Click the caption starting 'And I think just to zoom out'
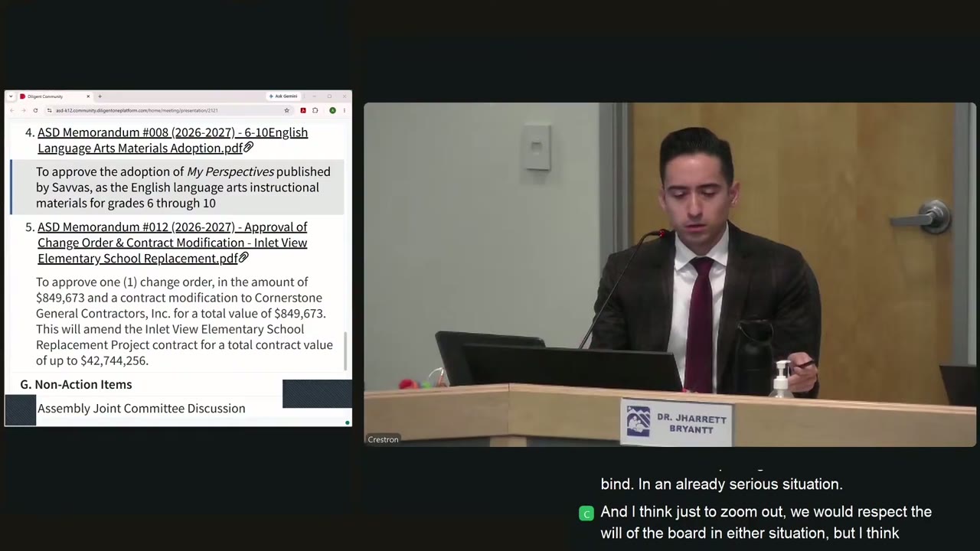980x551 pixels. click(x=766, y=523)
